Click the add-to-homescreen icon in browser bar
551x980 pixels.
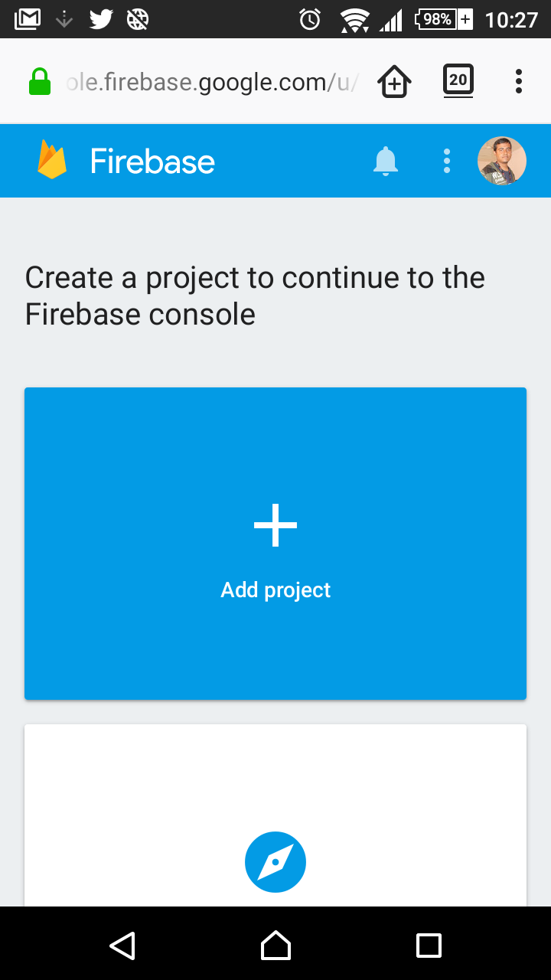coord(393,80)
